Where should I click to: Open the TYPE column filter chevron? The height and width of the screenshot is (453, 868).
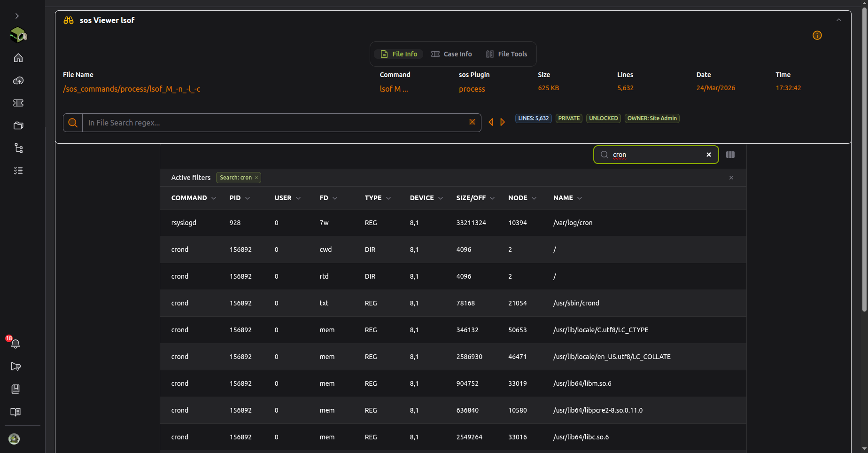(x=388, y=198)
